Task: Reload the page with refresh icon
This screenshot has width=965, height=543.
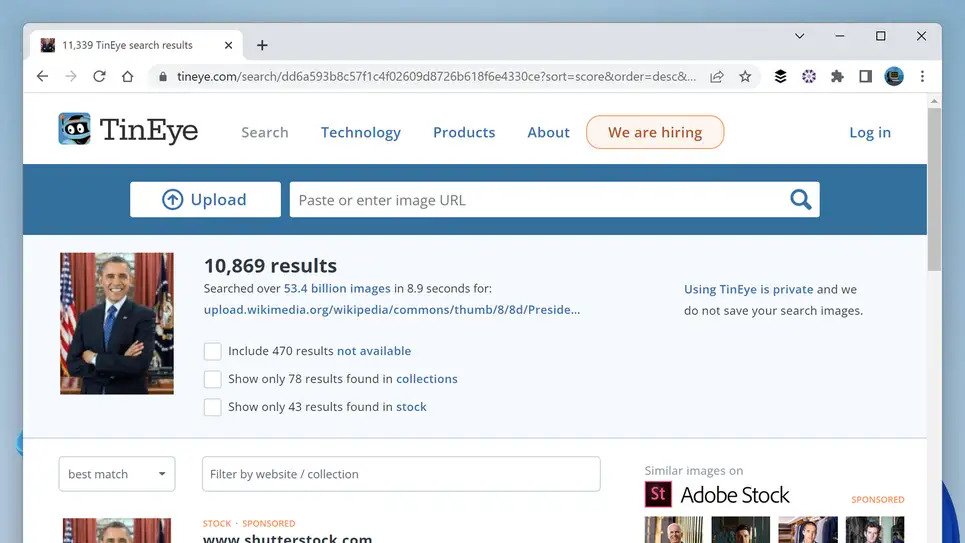Action: point(99,76)
